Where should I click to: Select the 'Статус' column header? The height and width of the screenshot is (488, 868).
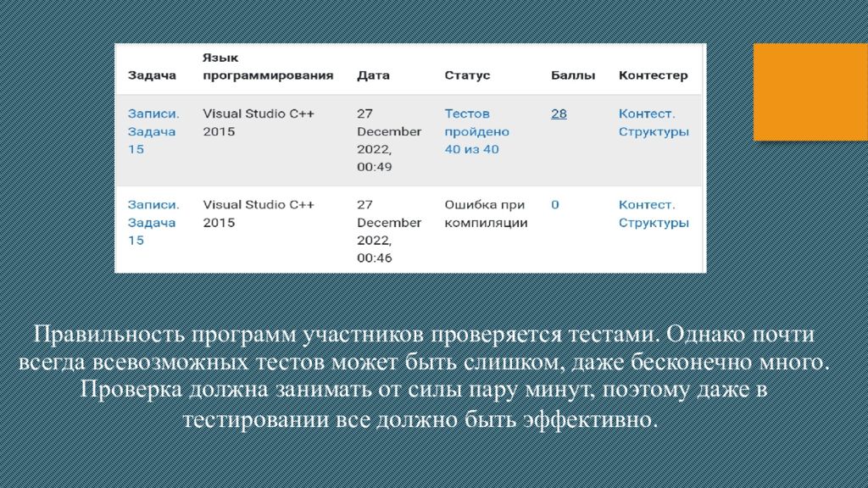pyautogui.click(x=467, y=75)
